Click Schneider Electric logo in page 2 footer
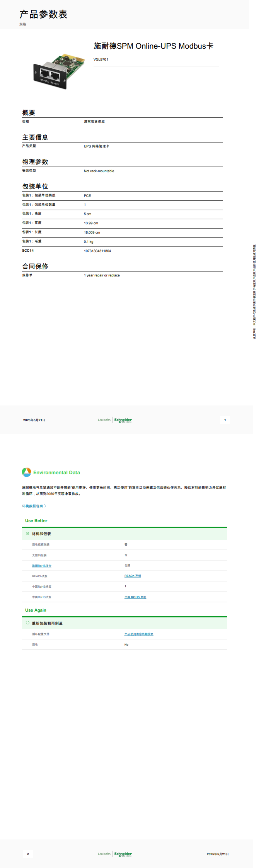This screenshot has width=259, height=868. 123,854
